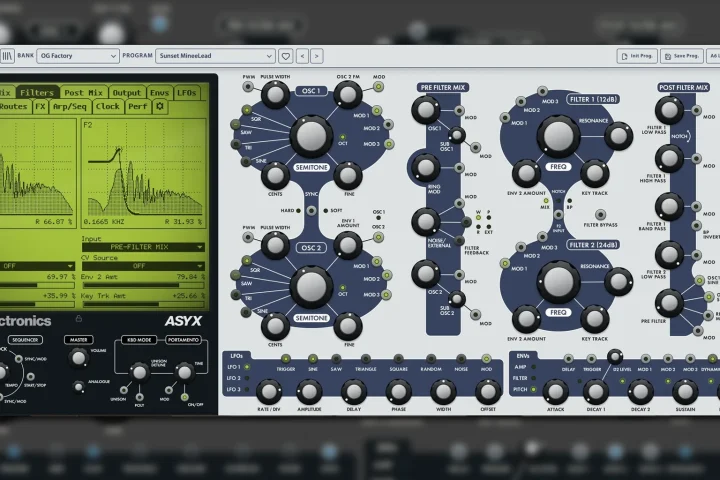Click the OSC 1 pulse width knob

click(275, 95)
